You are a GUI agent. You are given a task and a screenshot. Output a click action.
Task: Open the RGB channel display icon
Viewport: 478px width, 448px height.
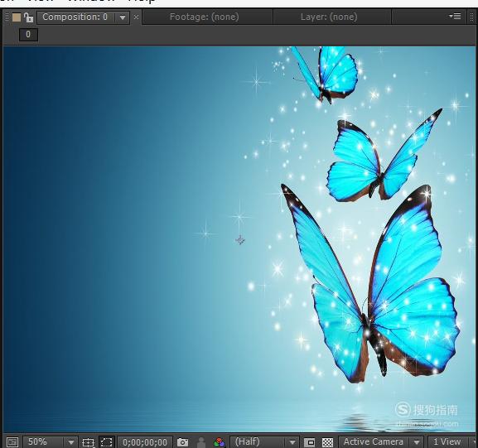[x=220, y=442]
